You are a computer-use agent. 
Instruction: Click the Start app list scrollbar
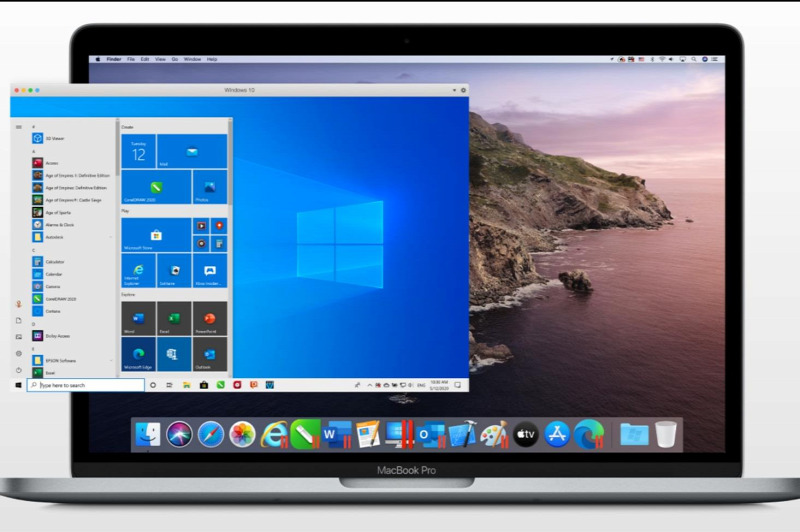pyautogui.click(x=117, y=148)
